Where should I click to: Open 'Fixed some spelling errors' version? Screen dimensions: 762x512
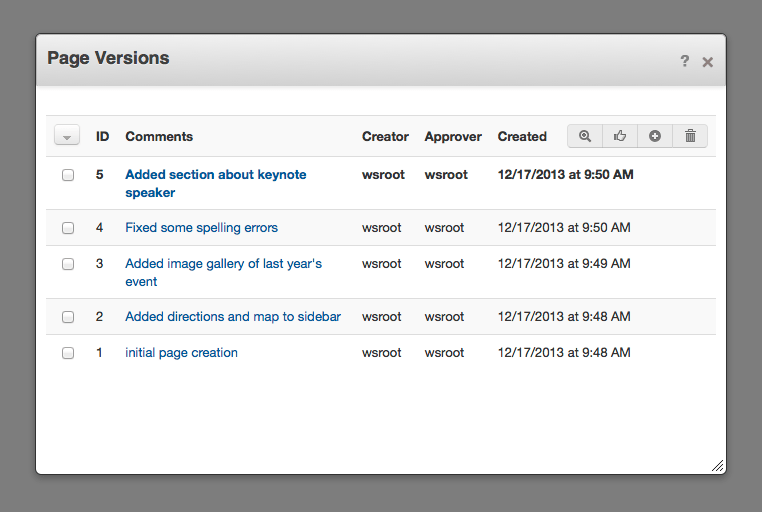coord(201,228)
